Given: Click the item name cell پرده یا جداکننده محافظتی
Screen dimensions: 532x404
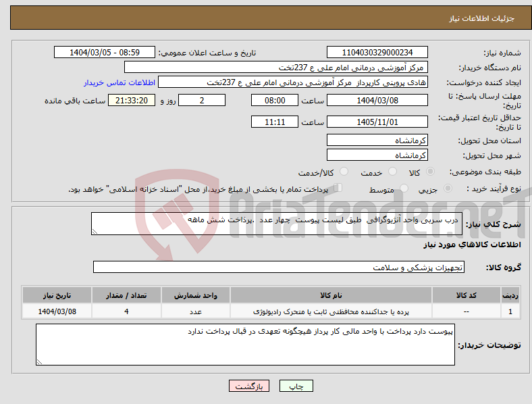Looking at the screenshot, I should point(331,311).
